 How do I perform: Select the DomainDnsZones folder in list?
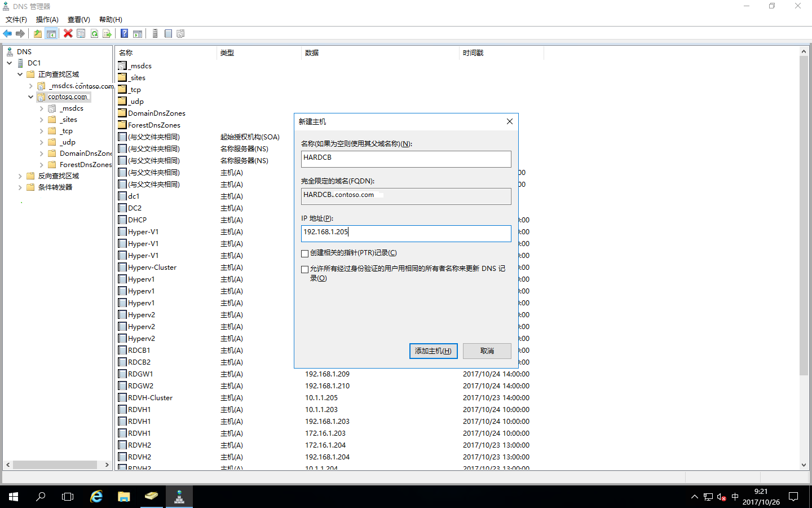point(156,113)
